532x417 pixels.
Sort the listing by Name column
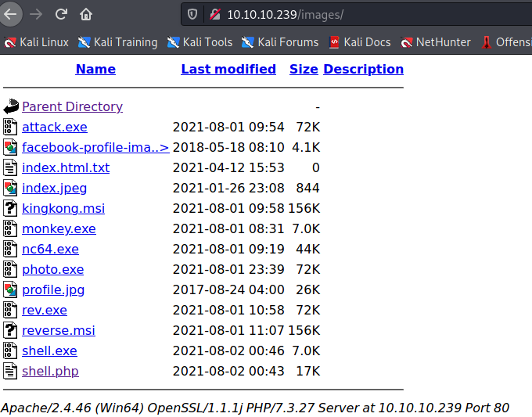tap(95, 69)
